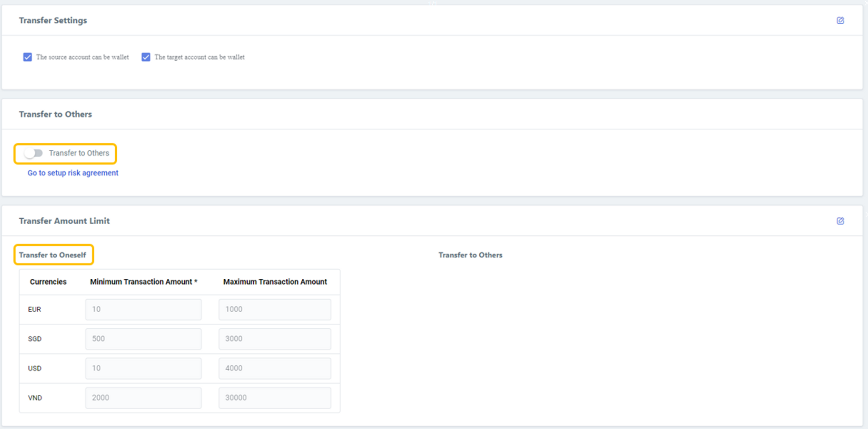Click the Maximum Transaction Amount column header
Viewport: 868px width, 429px height.
[x=275, y=282]
